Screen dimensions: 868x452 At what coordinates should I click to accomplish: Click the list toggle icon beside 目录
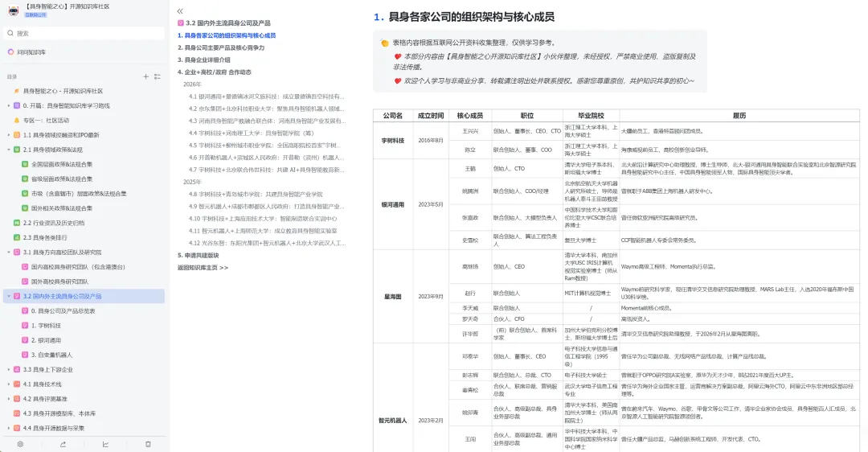pyautogui.click(x=158, y=76)
